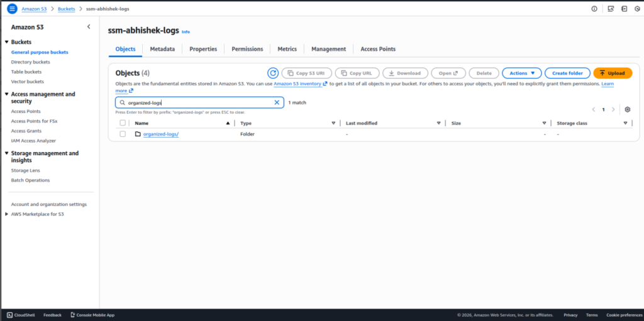Clear the organized-logs search filter
Image resolution: width=644 pixels, height=321 pixels.
pos(277,102)
